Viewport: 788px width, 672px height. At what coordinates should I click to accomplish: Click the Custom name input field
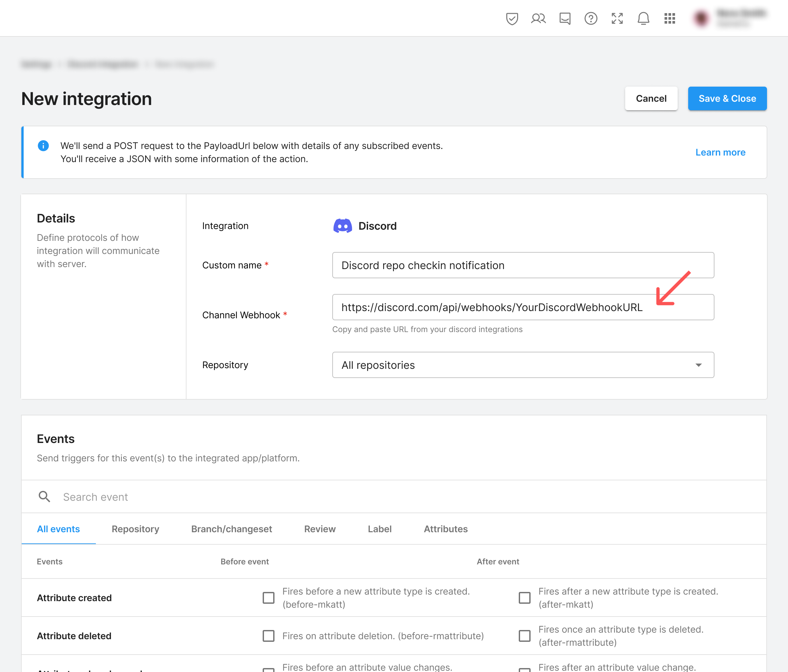524,265
